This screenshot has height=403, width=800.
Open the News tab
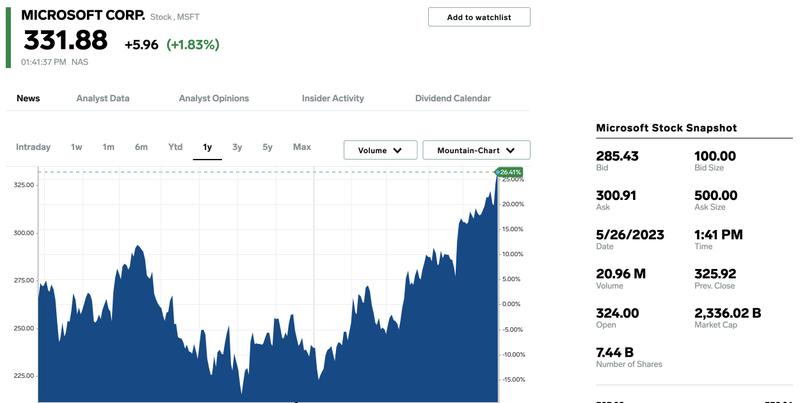click(28, 98)
